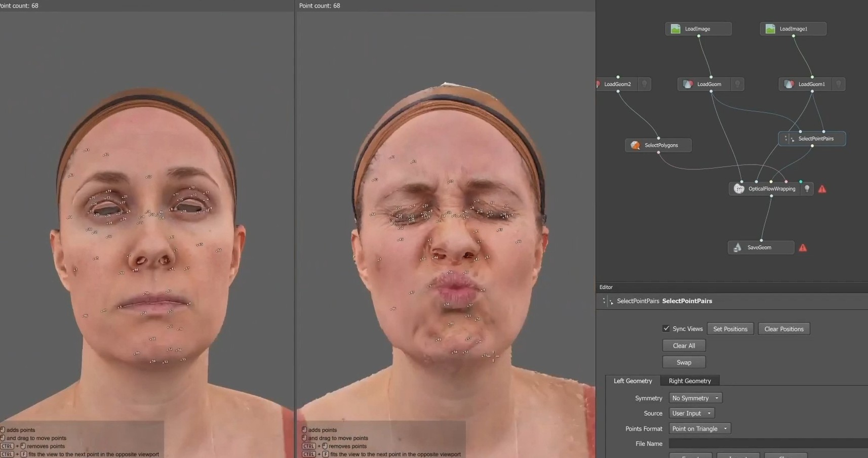Select the SelectPolygons node icon
Image resolution: width=868 pixels, height=458 pixels.
[x=635, y=145]
